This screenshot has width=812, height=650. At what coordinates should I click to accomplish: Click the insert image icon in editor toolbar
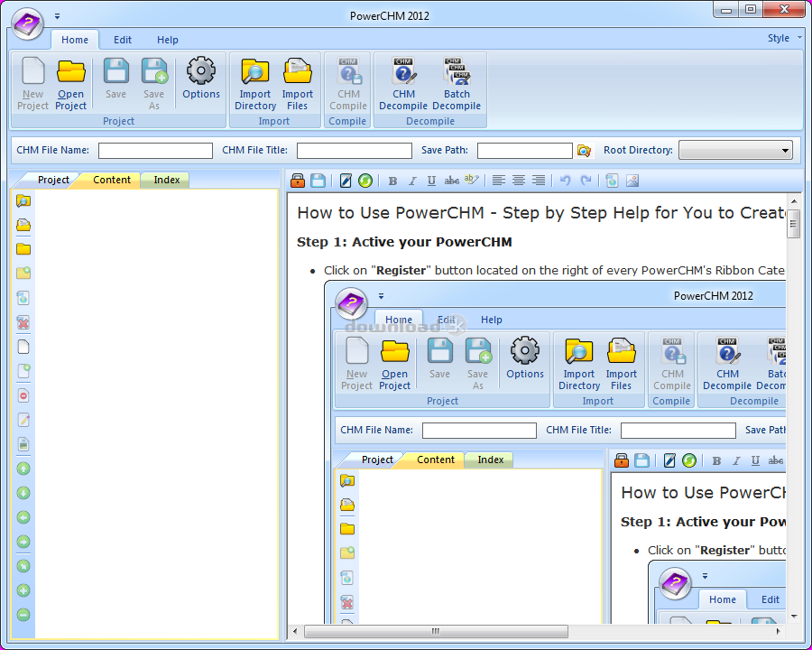(x=632, y=181)
